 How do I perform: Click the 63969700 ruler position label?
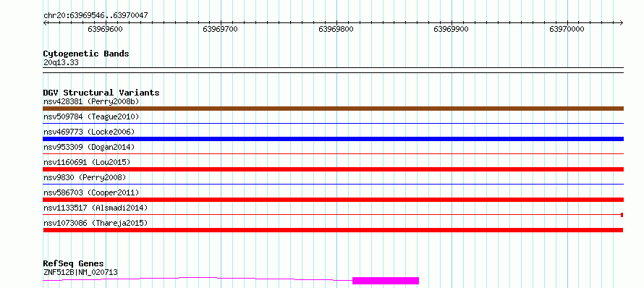221,29
